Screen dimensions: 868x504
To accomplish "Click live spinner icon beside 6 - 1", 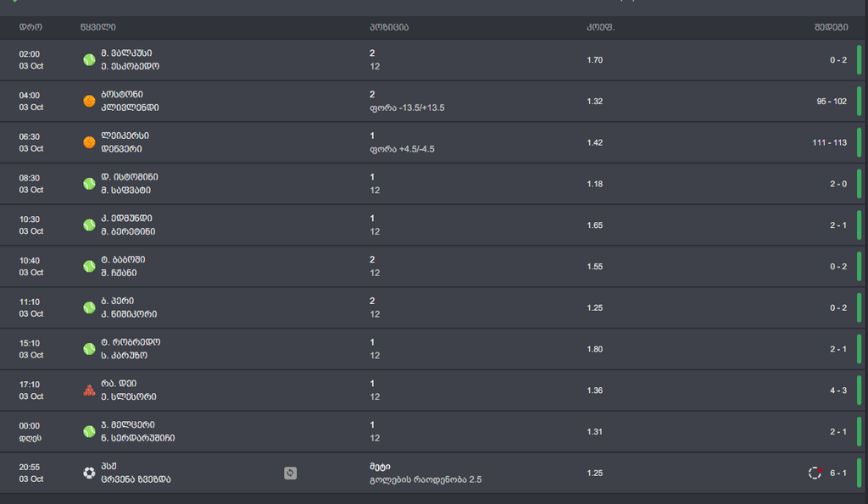I will pos(815,473).
